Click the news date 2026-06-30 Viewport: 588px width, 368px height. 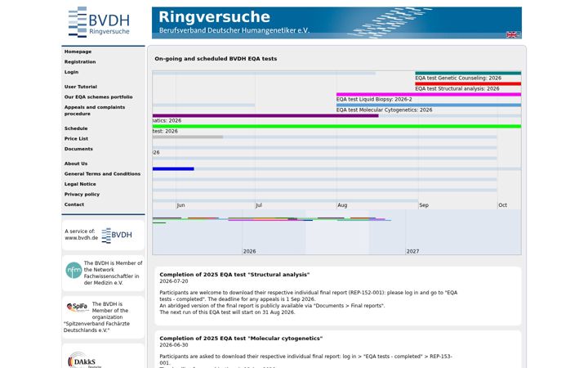(174, 345)
